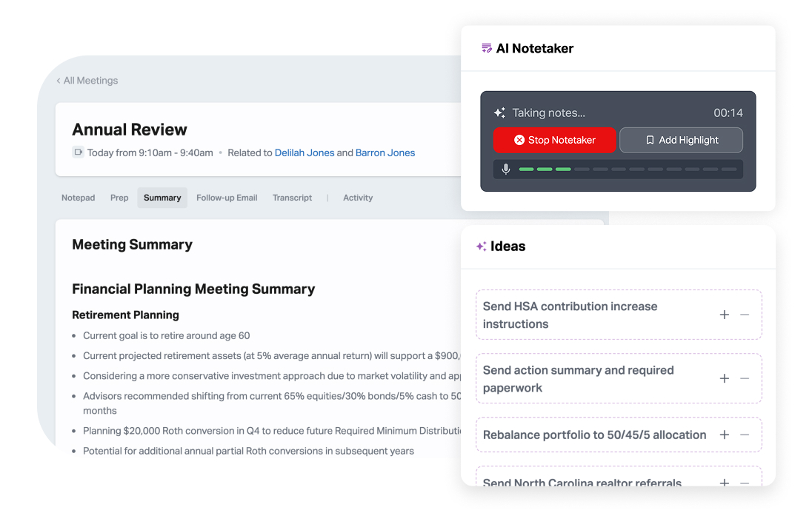
Task: Go back to All Meetings
Action: point(87,81)
